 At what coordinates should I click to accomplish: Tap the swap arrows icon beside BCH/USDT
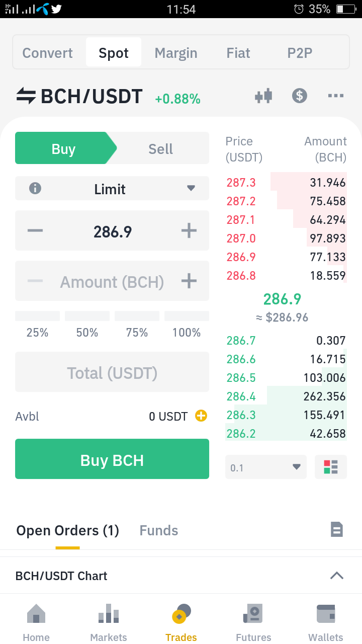point(26,96)
